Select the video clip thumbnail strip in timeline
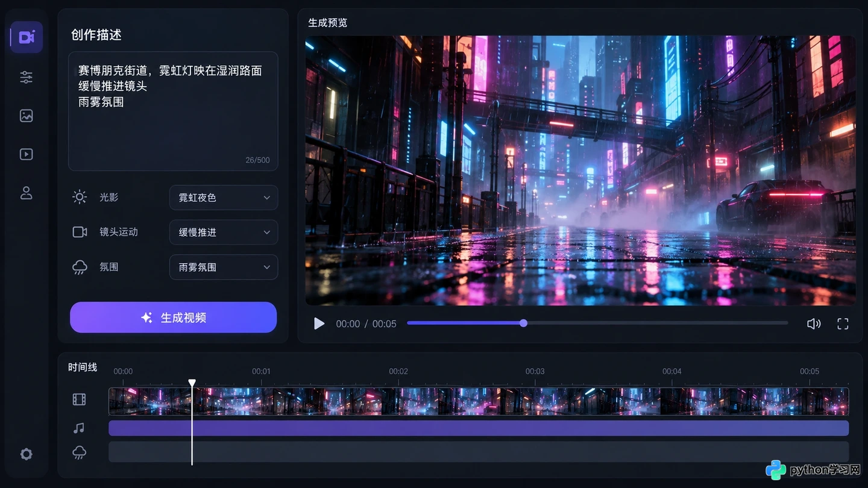 (x=479, y=401)
